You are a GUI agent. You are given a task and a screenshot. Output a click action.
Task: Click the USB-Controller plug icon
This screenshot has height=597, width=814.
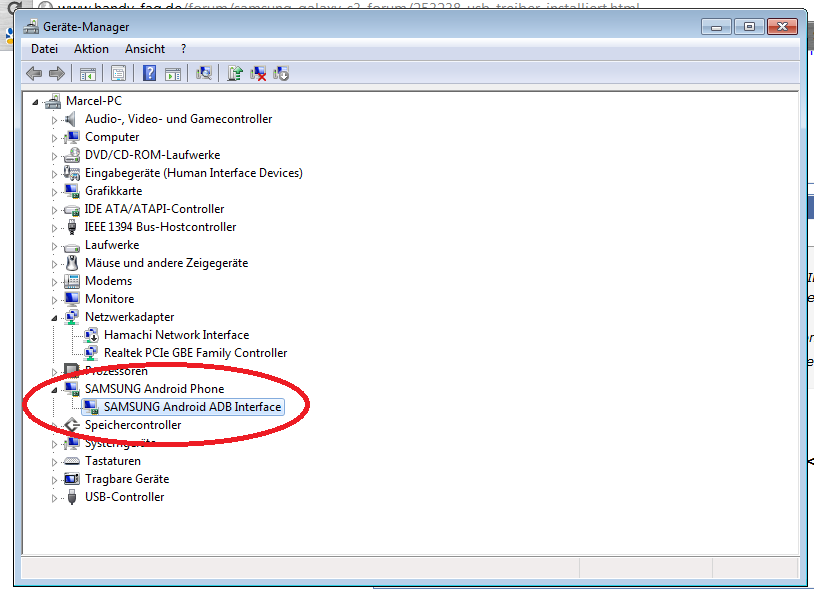coord(72,497)
